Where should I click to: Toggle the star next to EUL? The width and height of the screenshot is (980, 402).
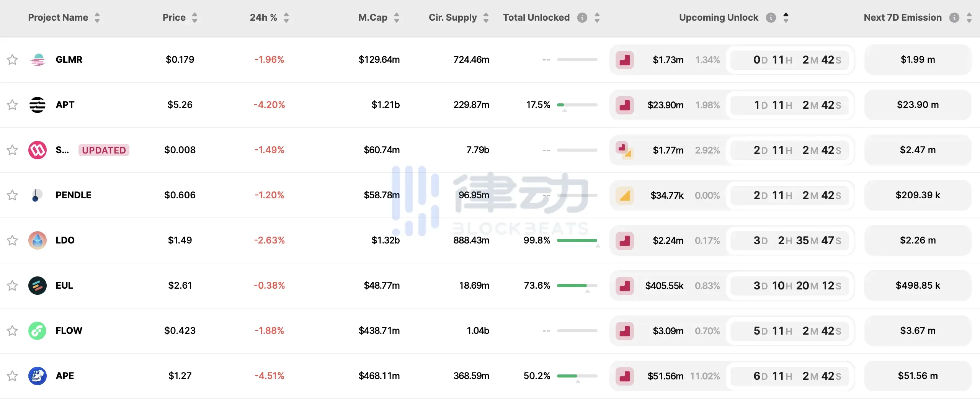(x=12, y=286)
